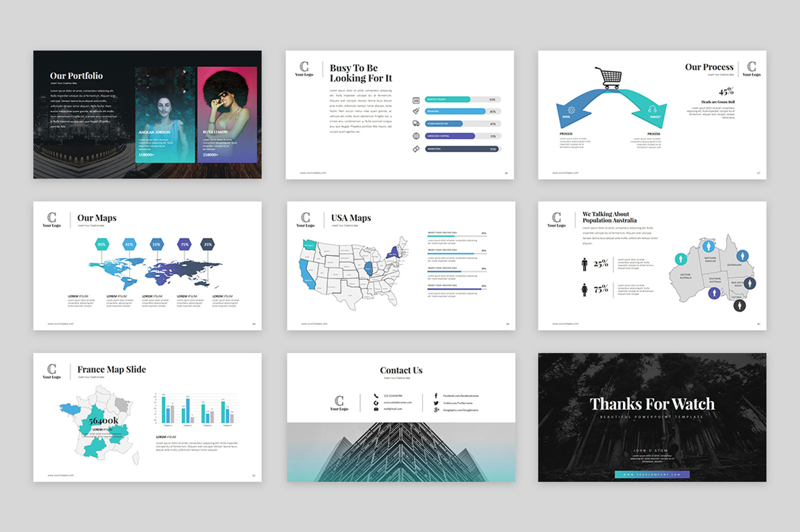Click the 41% hexagon on Our Maps
This screenshot has width=800, height=532.
pyautogui.click(x=129, y=244)
